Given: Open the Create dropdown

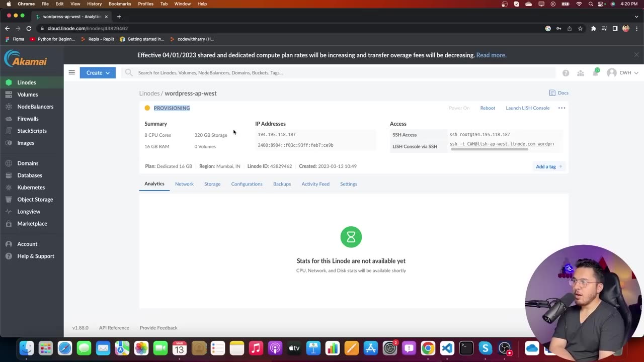Looking at the screenshot, I should (x=98, y=73).
